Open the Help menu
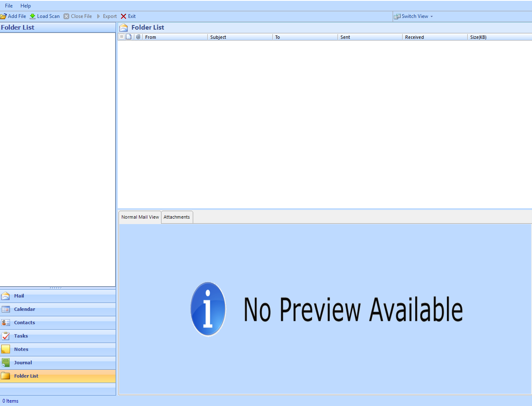The image size is (532, 406). 25,6
